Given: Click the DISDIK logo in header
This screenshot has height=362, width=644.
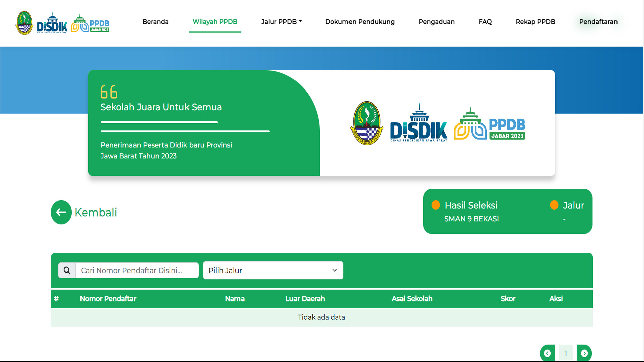Looking at the screenshot, I should click(x=52, y=23).
